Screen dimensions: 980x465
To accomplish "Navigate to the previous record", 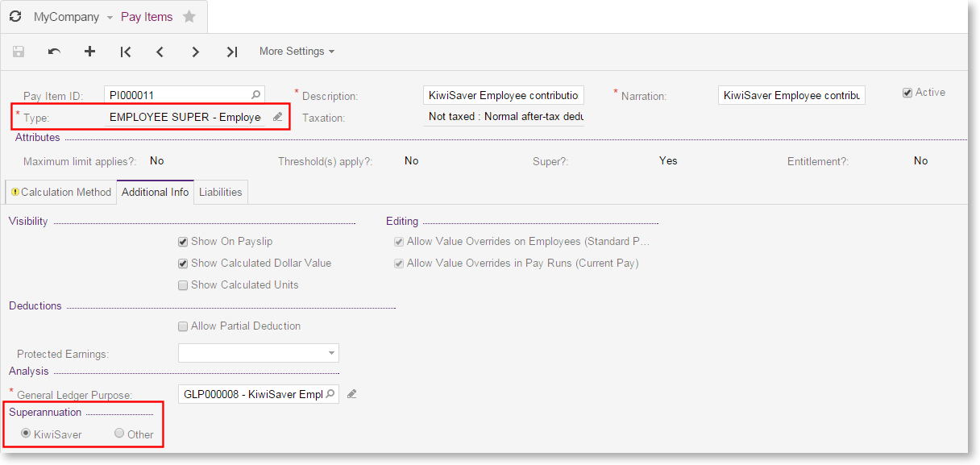I will 160,52.
